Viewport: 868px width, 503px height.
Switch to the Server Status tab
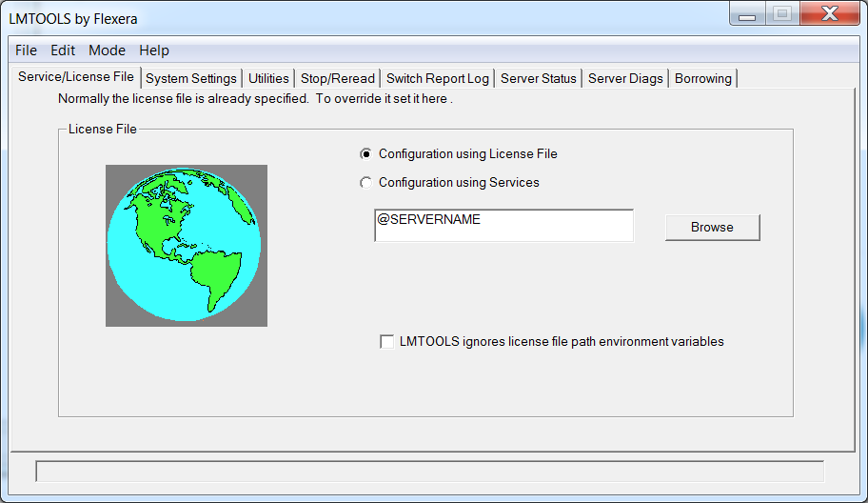click(x=538, y=79)
